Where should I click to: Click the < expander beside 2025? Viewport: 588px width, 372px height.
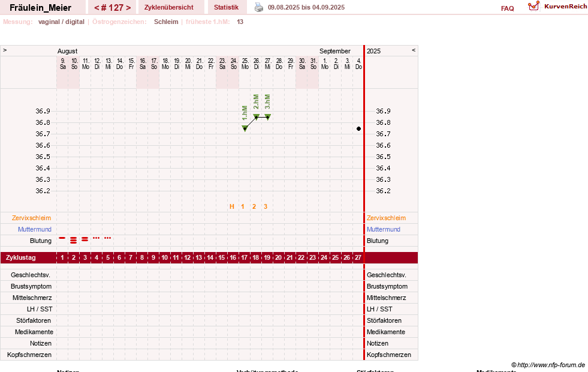point(414,50)
